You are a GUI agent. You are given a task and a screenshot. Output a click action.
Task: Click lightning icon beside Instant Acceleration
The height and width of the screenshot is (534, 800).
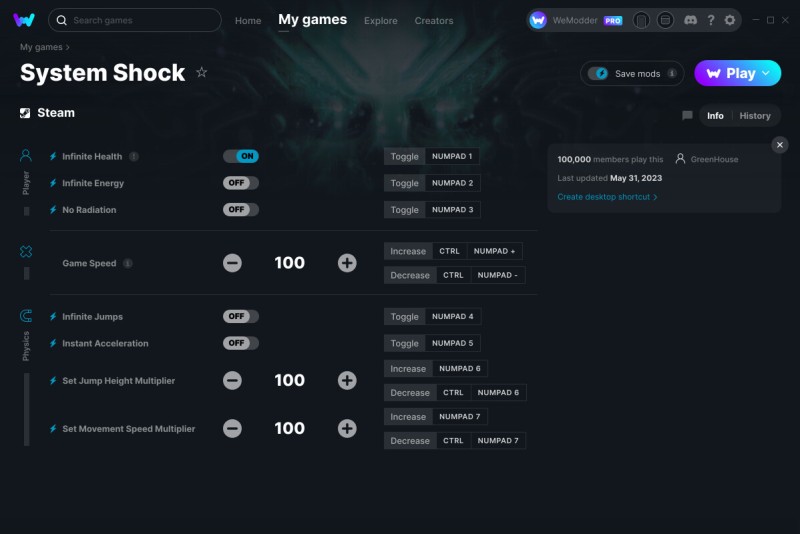[x=53, y=343]
